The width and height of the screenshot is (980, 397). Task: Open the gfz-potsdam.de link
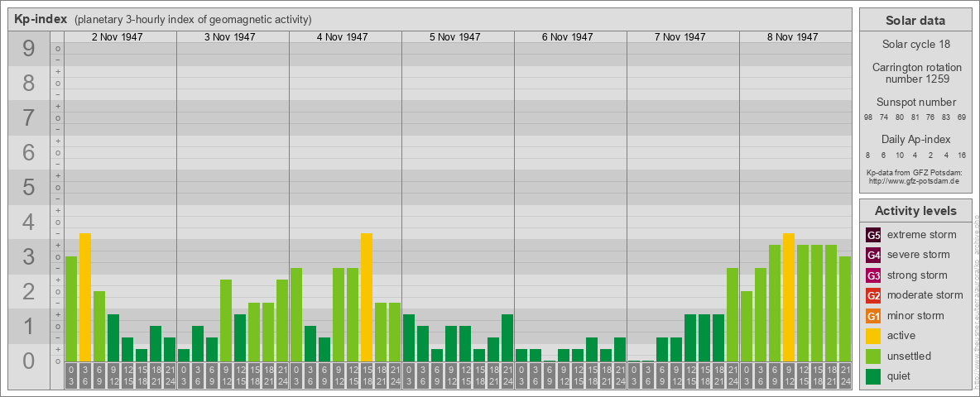[x=915, y=181]
